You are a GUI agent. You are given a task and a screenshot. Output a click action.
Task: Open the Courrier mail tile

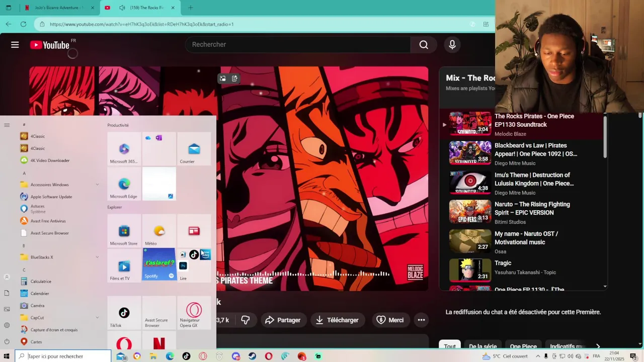click(194, 149)
